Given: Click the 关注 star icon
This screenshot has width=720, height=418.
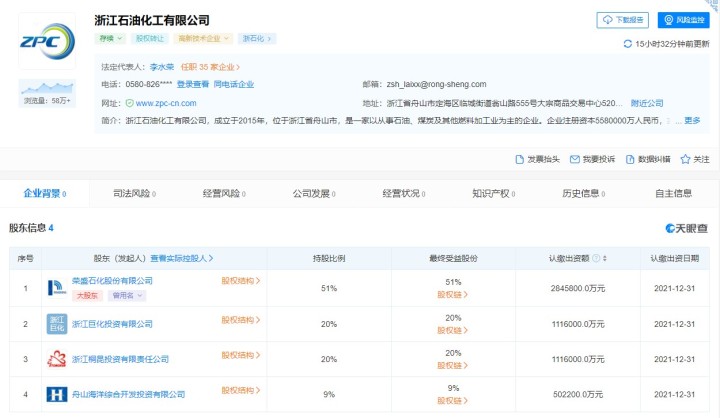Looking at the screenshot, I should (685, 159).
